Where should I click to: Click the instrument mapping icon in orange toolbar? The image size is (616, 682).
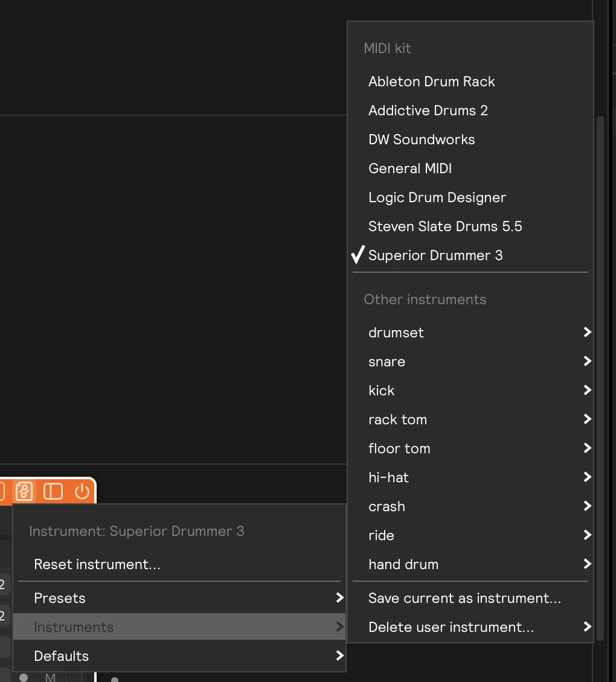[24, 491]
